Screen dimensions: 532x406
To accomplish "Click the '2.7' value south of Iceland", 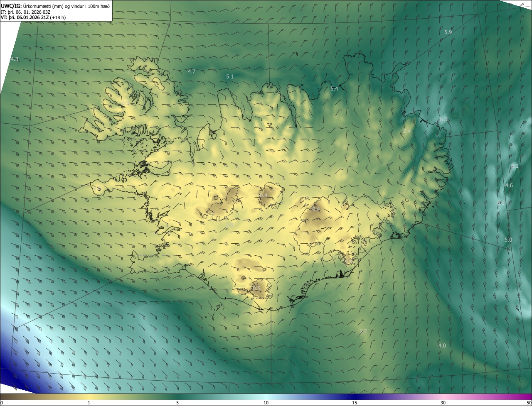I will [363, 331].
